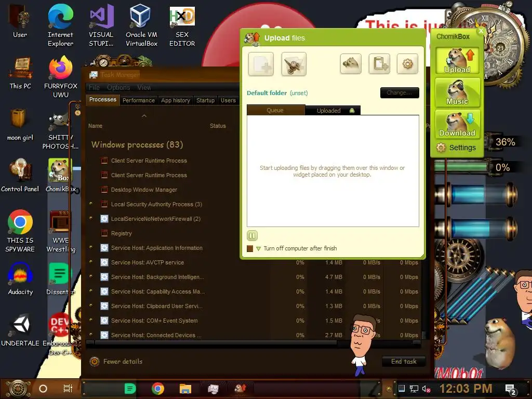The width and height of the screenshot is (532, 399).
Task: Click the Task Manager horizontal scrollbar
Action: click(x=216, y=343)
